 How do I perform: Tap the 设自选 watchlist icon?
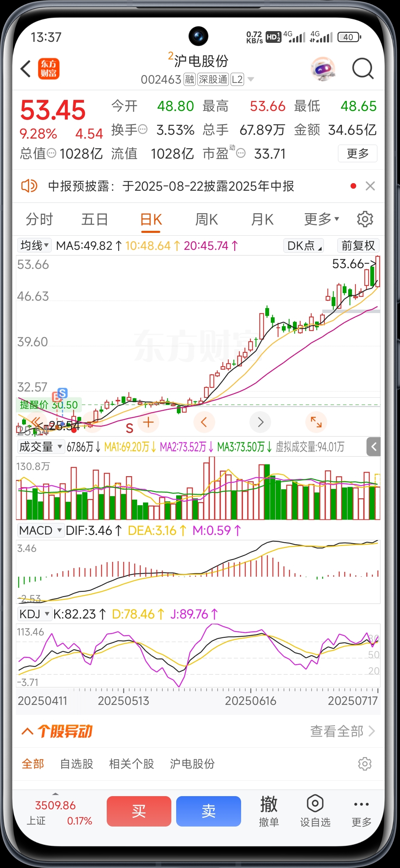(315, 811)
